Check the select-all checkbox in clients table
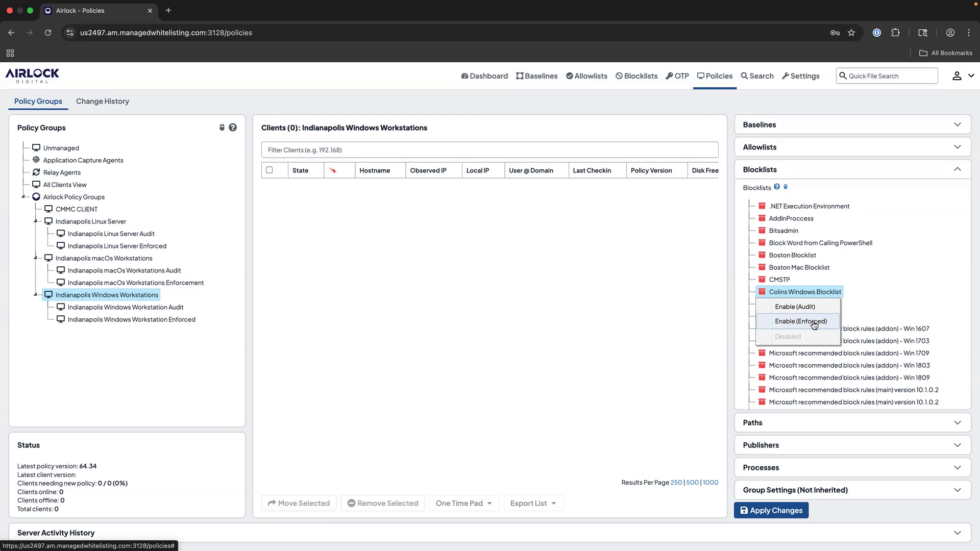 [269, 170]
